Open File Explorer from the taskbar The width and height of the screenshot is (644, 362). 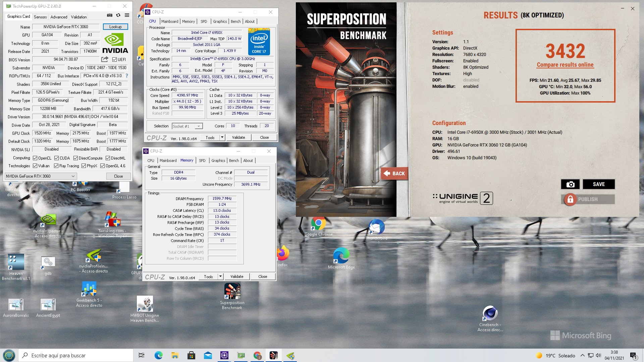point(175,355)
